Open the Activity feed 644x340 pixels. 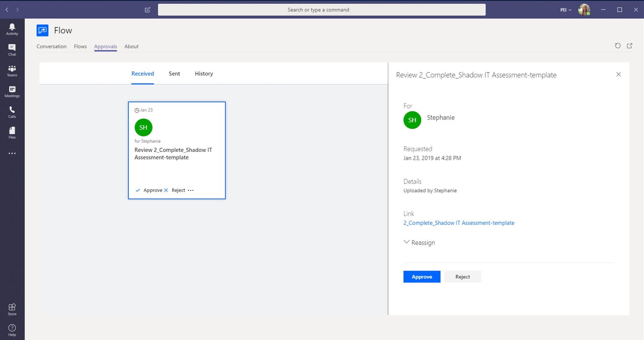12,29
